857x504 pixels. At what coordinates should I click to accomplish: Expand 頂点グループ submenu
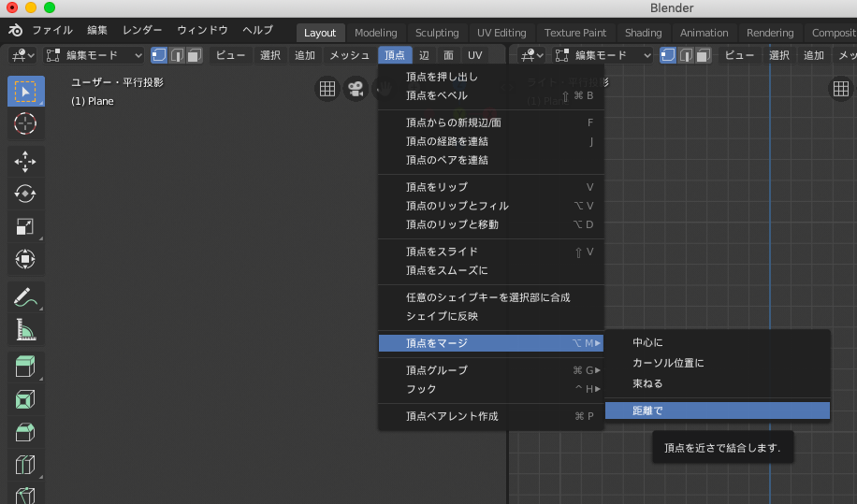click(x=491, y=370)
